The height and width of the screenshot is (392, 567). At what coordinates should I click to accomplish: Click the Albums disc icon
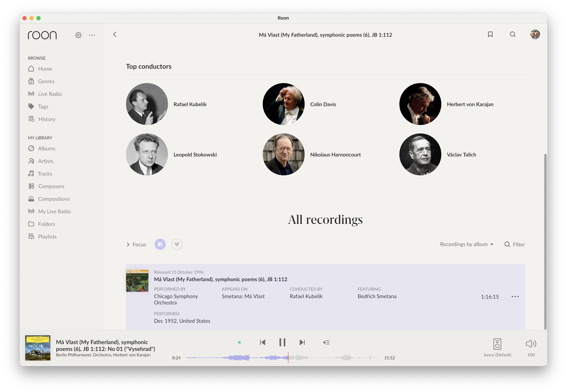click(x=31, y=148)
